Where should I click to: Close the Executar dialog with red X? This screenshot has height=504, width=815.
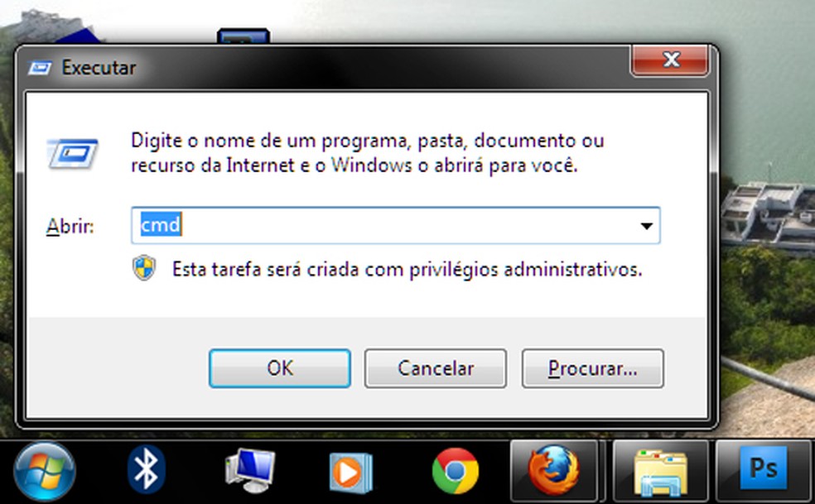tap(669, 60)
